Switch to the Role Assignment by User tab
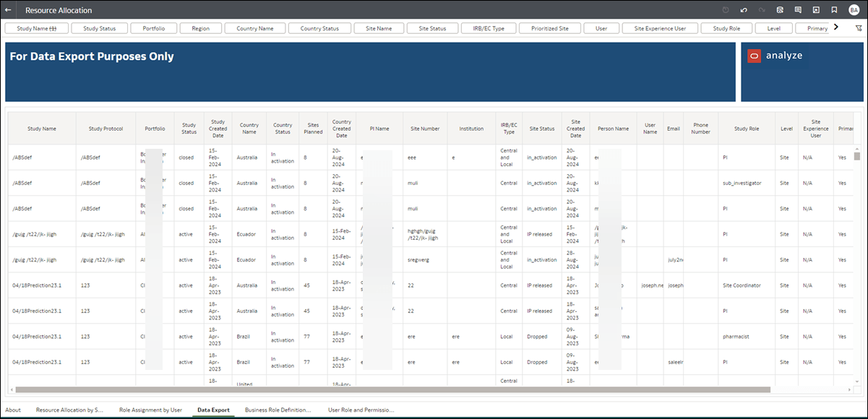This screenshot has width=868, height=419. [150, 409]
